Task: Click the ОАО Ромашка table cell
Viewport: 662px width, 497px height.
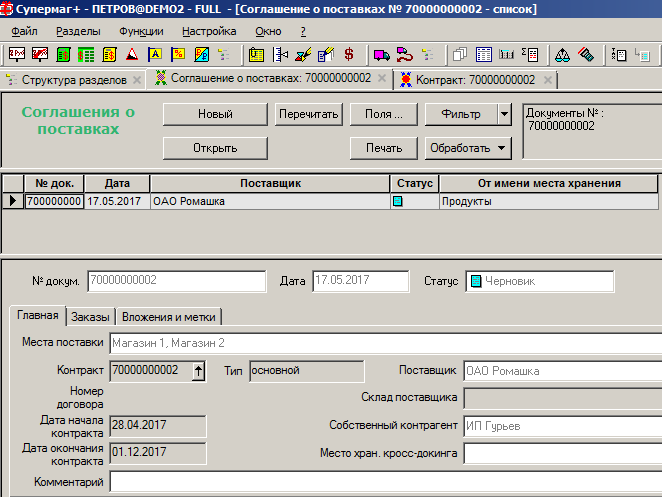Action: coord(270,201)
